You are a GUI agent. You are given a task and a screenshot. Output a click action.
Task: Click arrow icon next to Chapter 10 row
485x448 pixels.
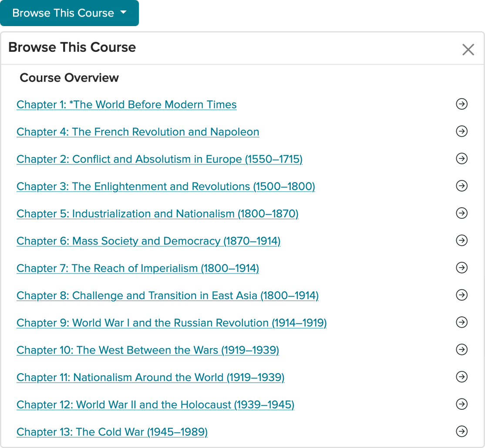461,350
